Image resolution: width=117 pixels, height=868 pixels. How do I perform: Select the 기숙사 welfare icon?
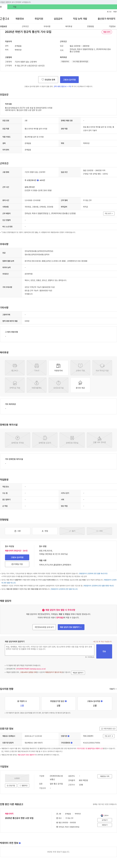(37, 368)
